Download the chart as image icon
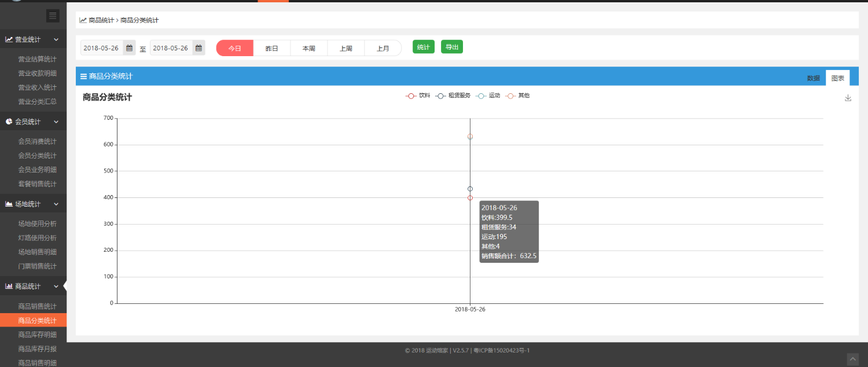 tap(848, 98)
